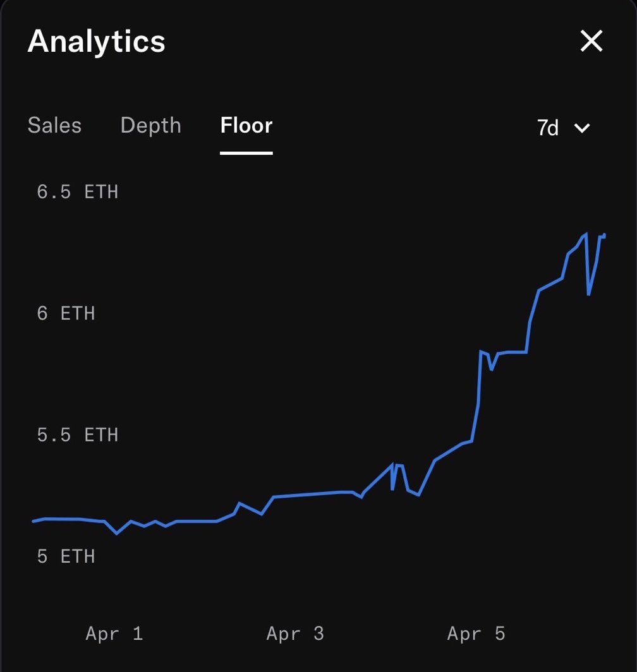Click the Apr 1 date label
637x672 pixels.
coord(114,633)
